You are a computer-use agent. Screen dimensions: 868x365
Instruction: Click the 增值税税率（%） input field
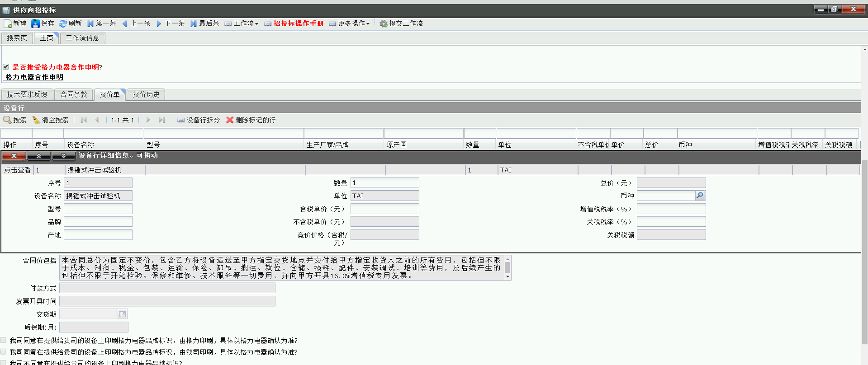click(671, 209)
